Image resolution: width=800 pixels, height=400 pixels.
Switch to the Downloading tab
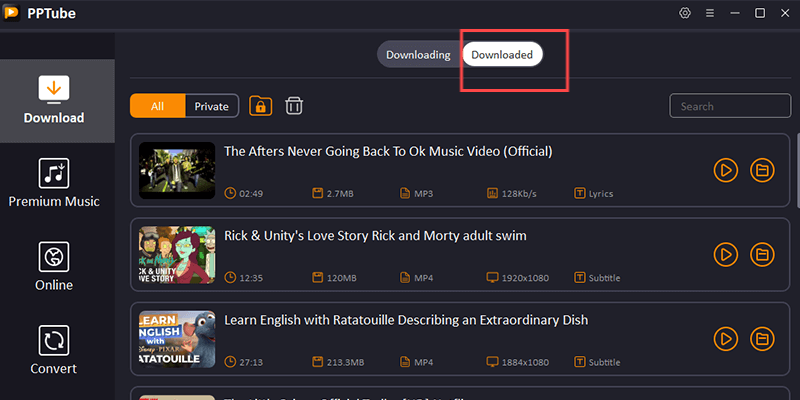[418, 55]
